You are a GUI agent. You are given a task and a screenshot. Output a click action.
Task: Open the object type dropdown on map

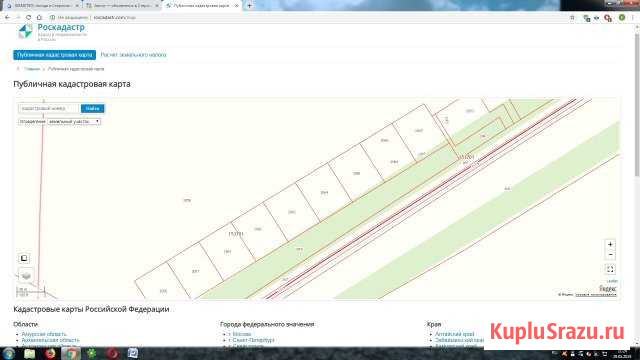pos(74,122)
